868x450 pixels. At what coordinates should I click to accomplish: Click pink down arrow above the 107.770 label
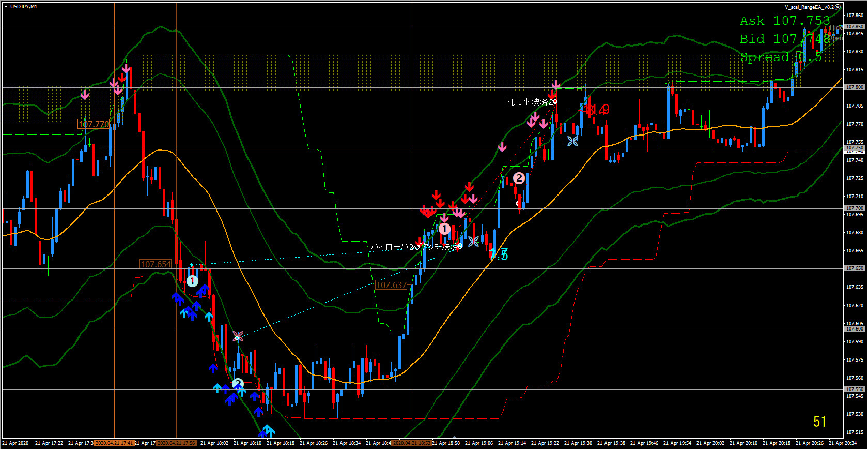tap(85, 95)
